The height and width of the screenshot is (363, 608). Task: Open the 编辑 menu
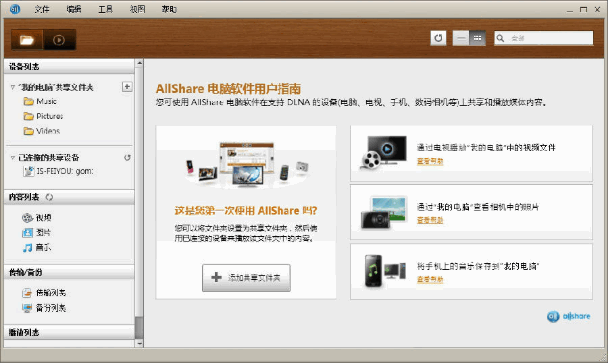tap(74, 9)
